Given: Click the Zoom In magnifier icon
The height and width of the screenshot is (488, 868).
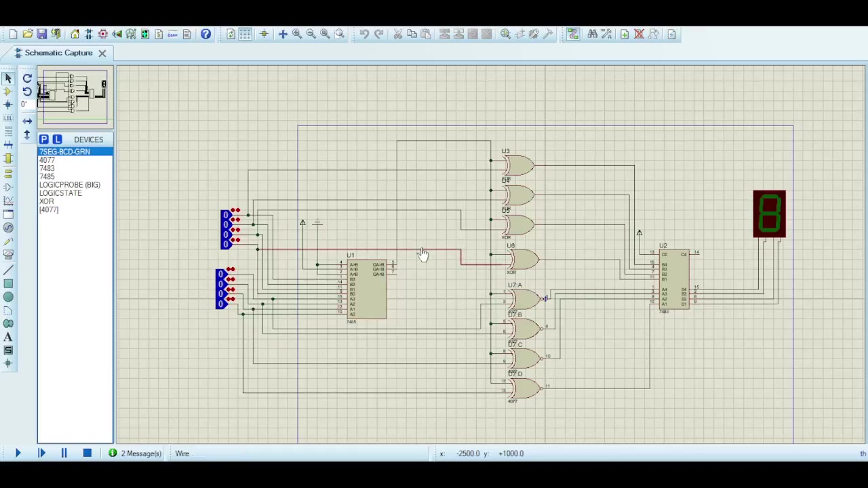Looking at the screenshot, I should [297, 34].
